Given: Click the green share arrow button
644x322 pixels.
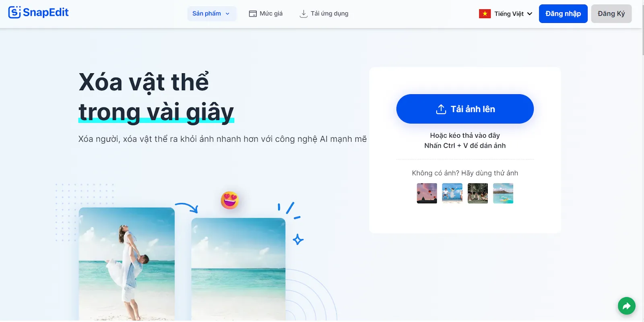Looking at the screenshot, I should pos(627,306).
